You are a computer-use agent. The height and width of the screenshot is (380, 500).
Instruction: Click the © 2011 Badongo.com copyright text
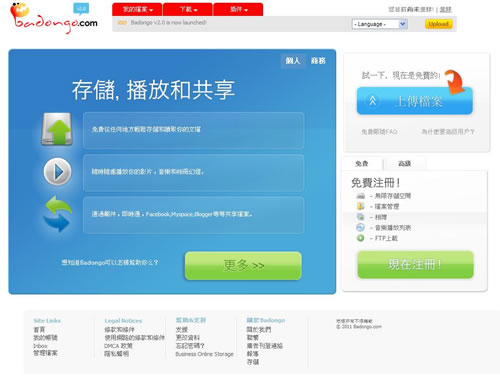(x=359, y=327)
